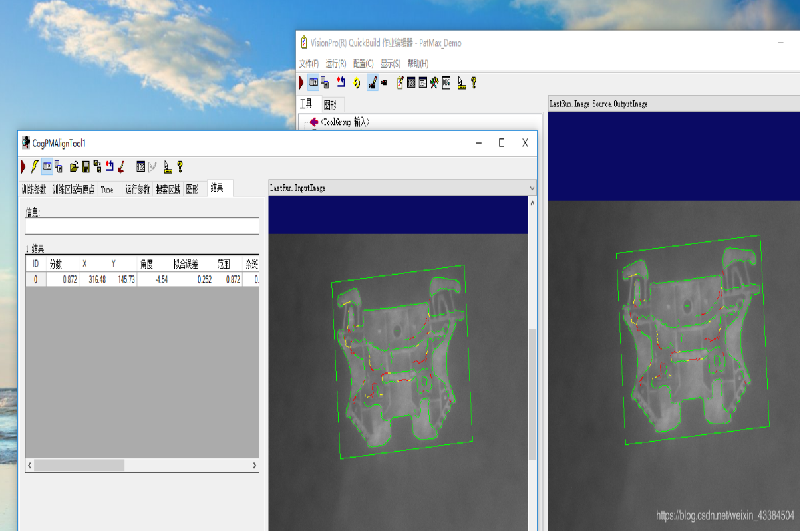Image resolution: width=801 pixels, height=532 pixels.
Task: Switch to the 运行参数 tab
Action: coord(138,190)
